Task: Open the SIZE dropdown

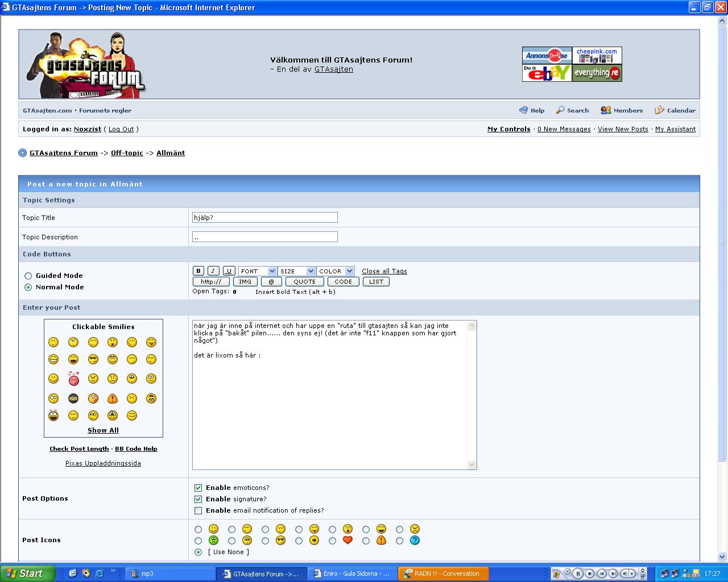Action: pos(296,271)
